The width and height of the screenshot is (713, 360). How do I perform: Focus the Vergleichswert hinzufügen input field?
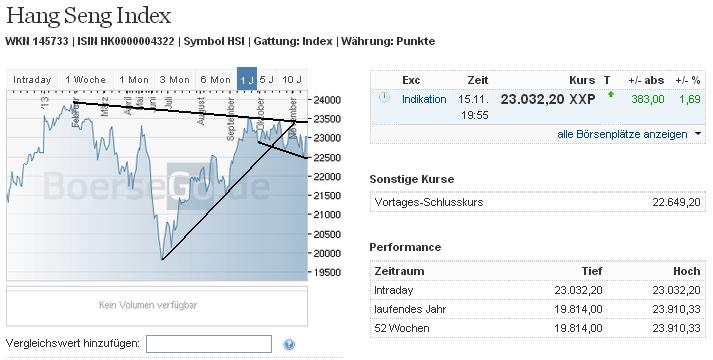pos(209,344)
